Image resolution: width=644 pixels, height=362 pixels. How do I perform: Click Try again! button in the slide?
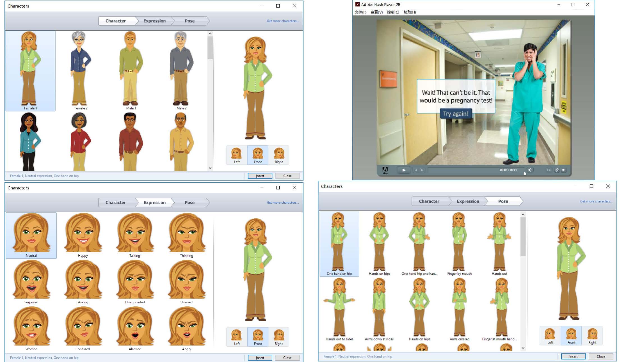pyautogui.click(x=455, y=114)
